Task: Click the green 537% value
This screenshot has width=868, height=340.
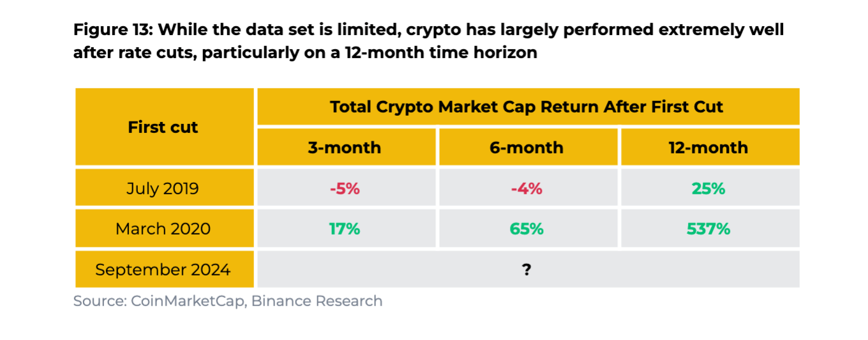Action: 708,229
